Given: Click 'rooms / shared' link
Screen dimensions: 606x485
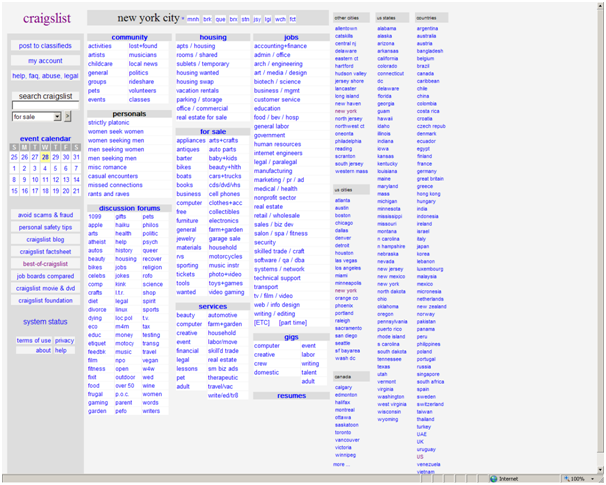Looking at the screenshot, I should tap(197, 55).
